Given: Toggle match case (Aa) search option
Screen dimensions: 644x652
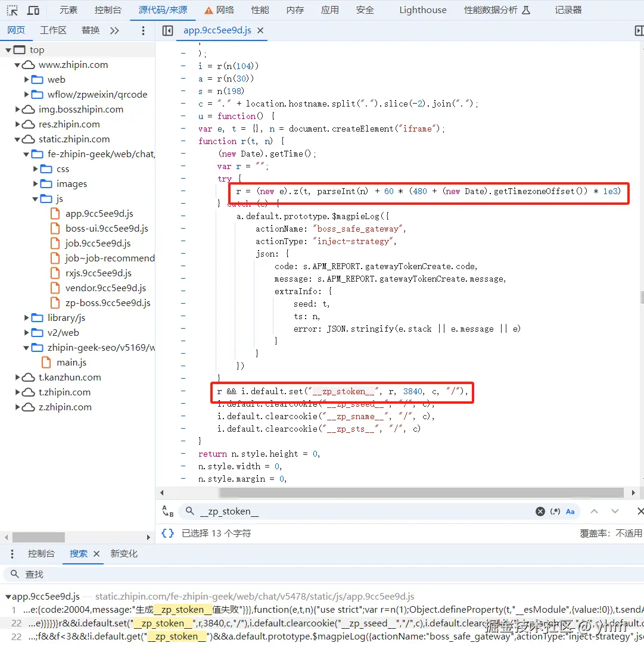Looking at the screenshot, I should pyautogui.click(x=570, y=511).
